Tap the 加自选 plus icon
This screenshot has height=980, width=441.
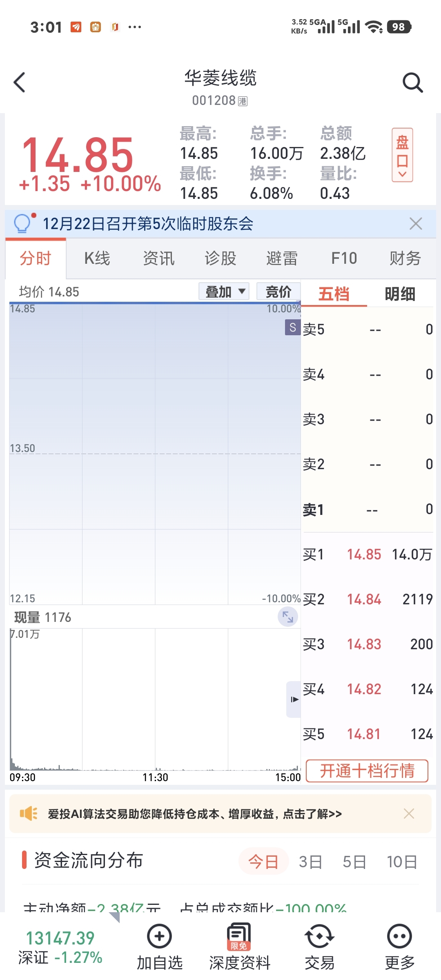159,937
